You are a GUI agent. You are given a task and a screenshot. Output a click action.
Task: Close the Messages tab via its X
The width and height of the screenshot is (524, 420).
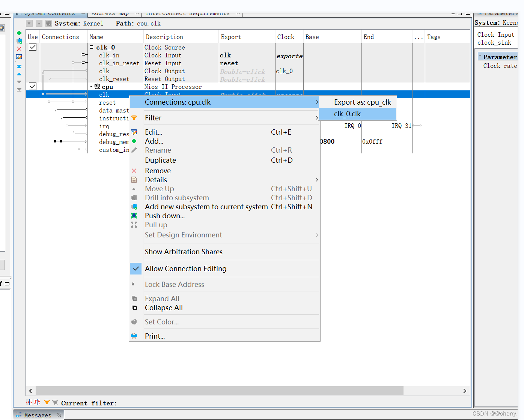point(59,414)
